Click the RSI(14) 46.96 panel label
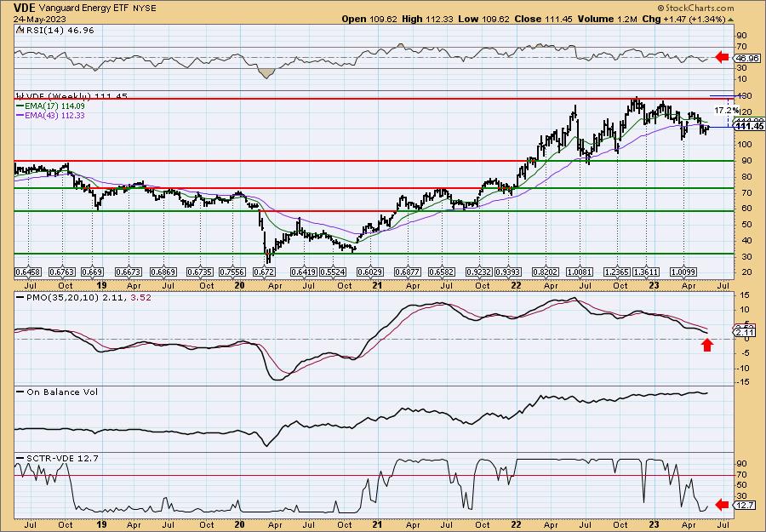Image resolution: width=766 pixels, height=532 pixels. pyautogui.click(x=59, y=31)
